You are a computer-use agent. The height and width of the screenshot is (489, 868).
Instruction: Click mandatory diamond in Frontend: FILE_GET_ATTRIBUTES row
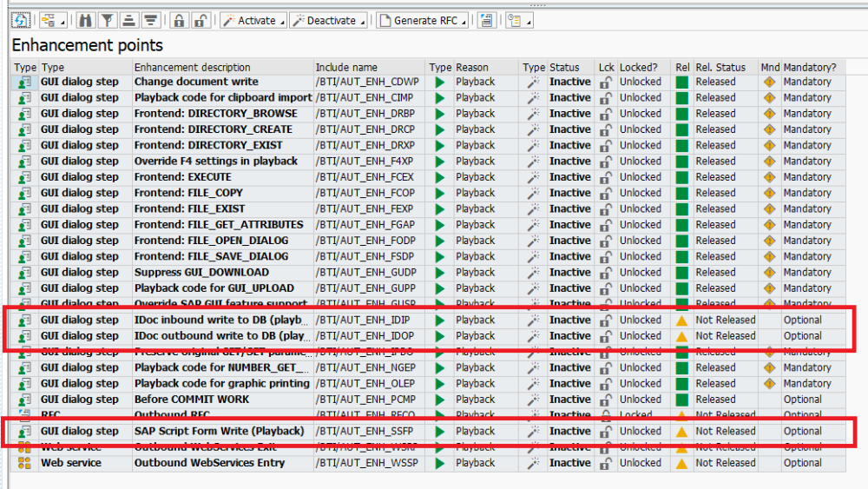[x=769, y=225]
